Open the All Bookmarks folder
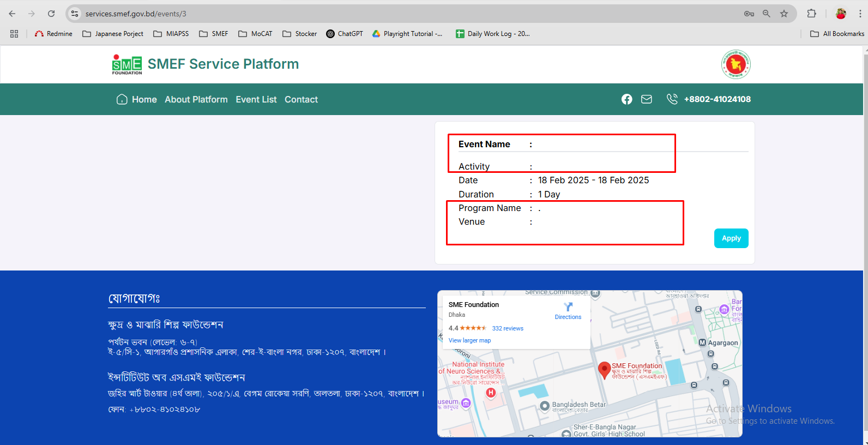This screenshot has height=445, width=868. [837, 34]
